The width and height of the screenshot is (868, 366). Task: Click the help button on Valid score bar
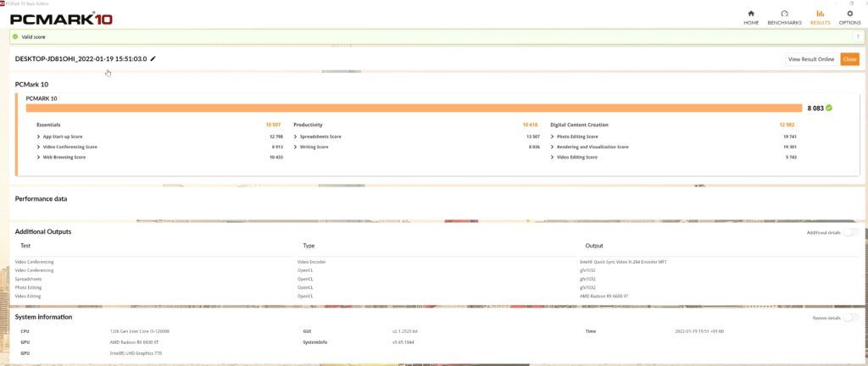click(857, 37)
